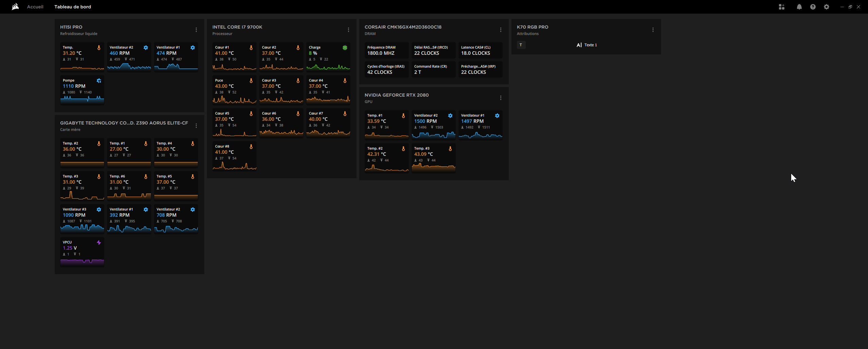This screenshot has height=349, width=868.
Task: Click the pump icon on Pompe tile
Action: pos(99,81)
